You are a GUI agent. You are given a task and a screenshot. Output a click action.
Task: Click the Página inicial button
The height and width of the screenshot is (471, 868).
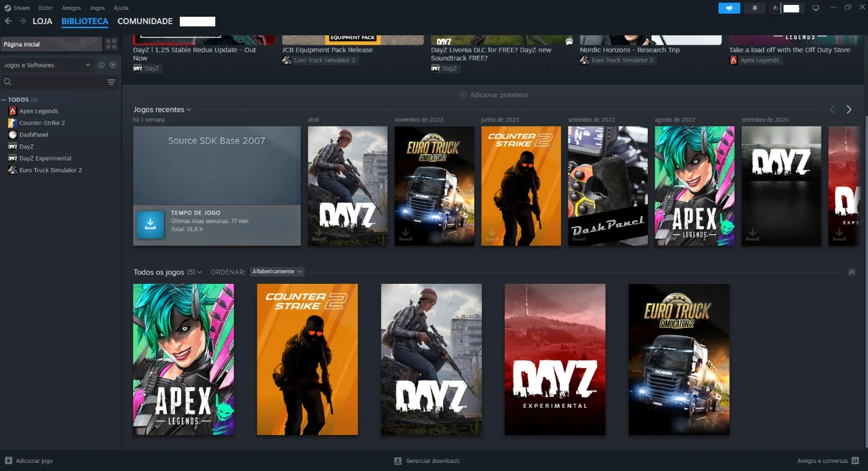click(x=51, y=44)
